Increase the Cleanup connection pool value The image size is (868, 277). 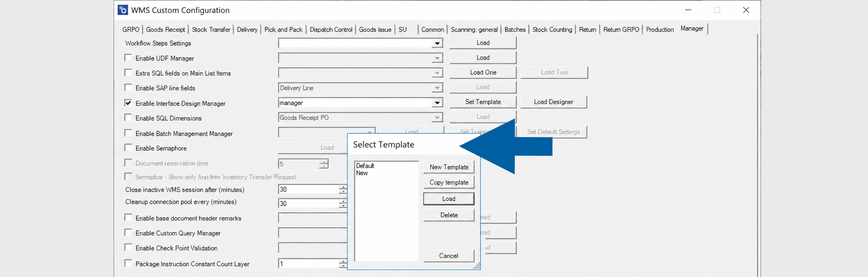tap(343, 201)
